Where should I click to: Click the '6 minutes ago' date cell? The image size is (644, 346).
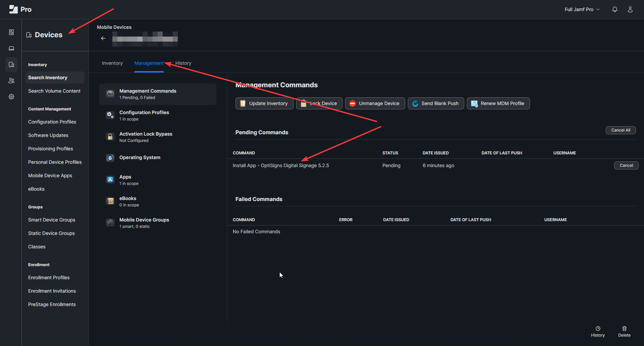point(438,165)
